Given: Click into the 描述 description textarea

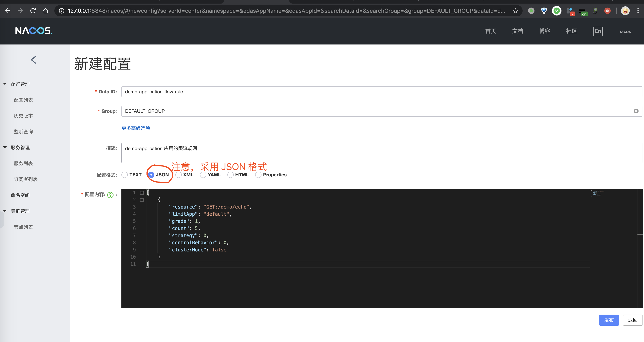Looking at the screenshot, I should pyautogui.click(x=382, y=153).
